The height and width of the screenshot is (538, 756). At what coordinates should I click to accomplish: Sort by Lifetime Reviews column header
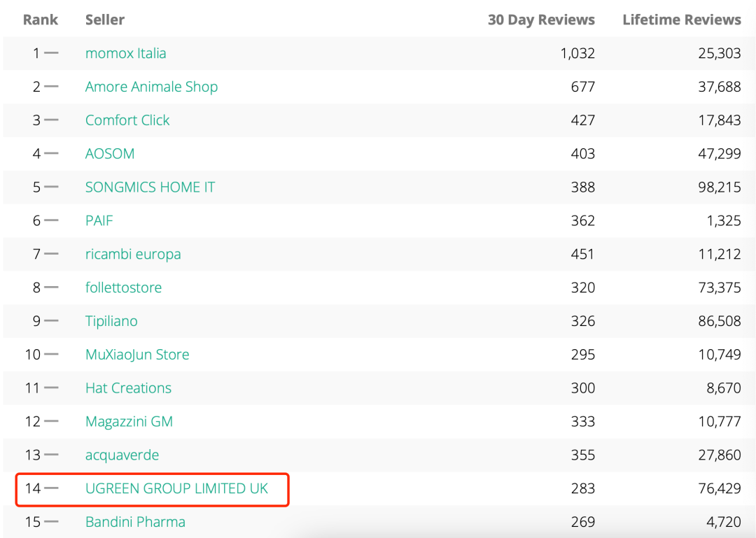[x=681, y=20]
